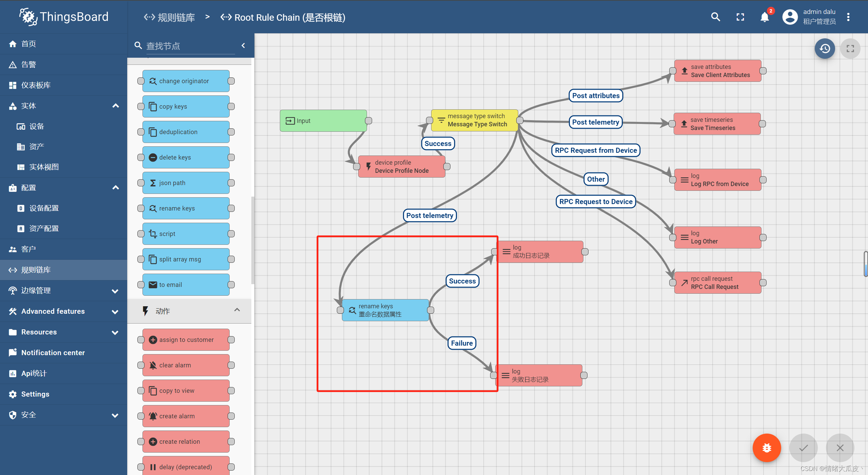
Task: Click the search icon in top header
Action: (715, 17)
